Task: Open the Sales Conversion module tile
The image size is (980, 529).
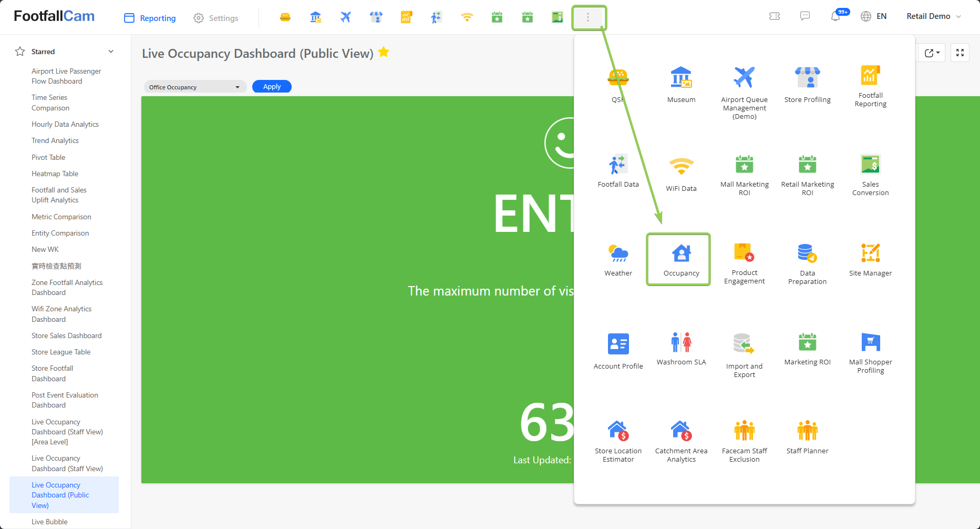Action: click(x=870, y=175)
